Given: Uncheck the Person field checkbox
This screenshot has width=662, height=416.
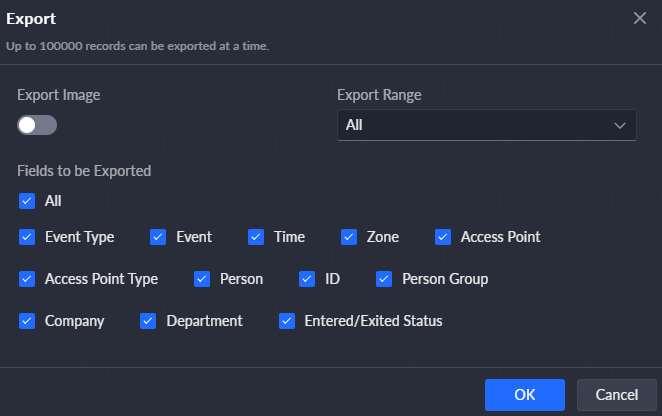Looking at the screenshot, I should point(202,279).
